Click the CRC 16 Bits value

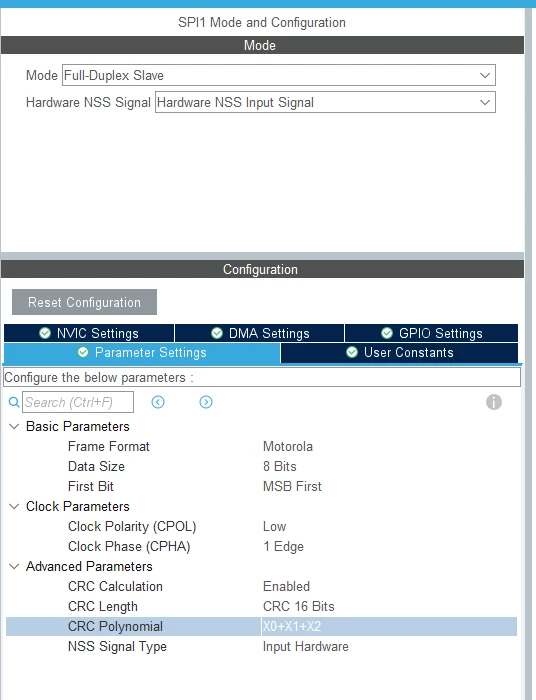pos(299,606)
